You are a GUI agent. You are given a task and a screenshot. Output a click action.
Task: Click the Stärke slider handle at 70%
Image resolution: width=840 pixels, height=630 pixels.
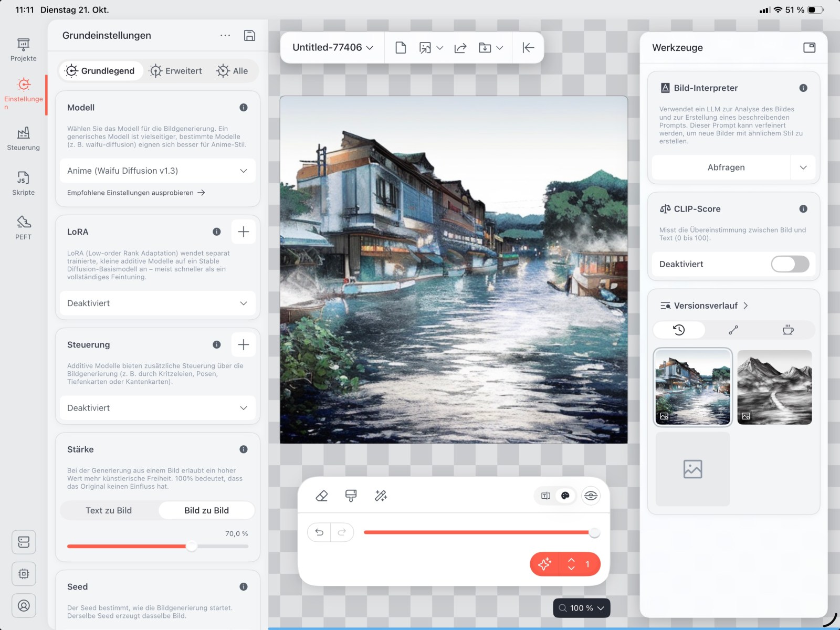pyautogui.click(x=192, y=546)
